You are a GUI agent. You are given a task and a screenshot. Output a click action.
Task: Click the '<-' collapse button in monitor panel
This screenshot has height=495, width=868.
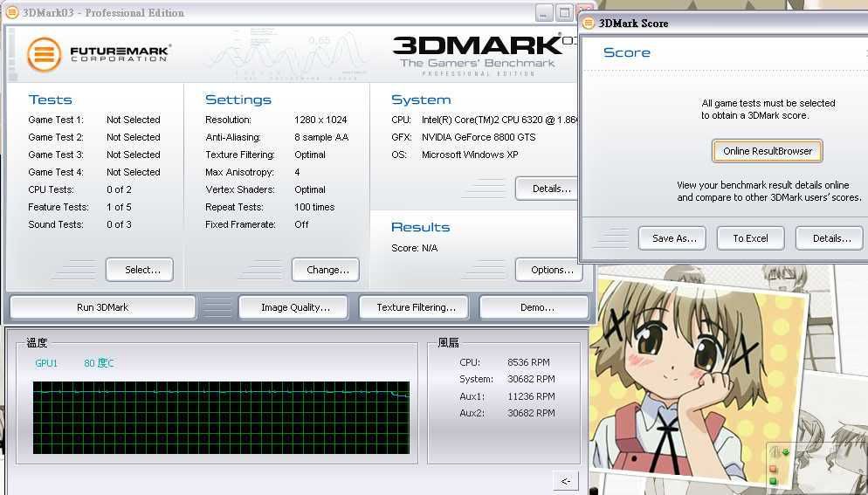[566, 481]
